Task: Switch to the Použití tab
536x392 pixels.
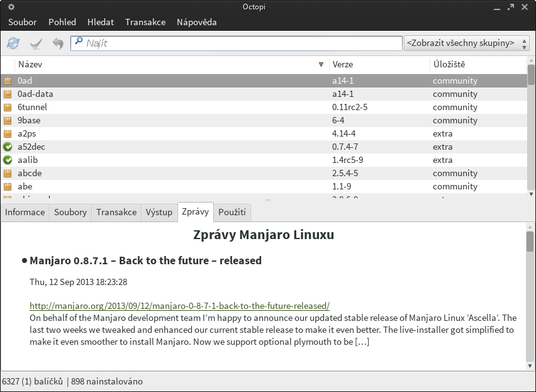Action: tap(232, 212)
